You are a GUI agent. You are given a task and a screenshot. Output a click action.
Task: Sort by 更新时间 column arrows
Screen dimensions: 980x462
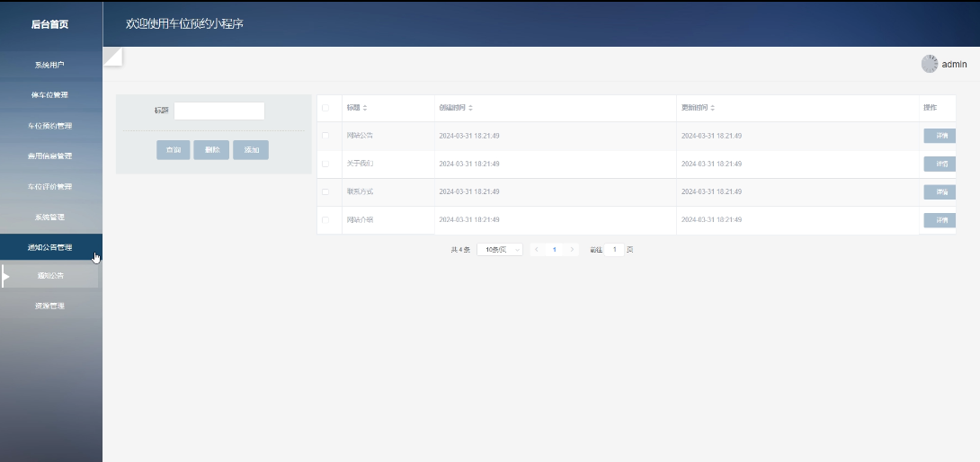(712, 108)
